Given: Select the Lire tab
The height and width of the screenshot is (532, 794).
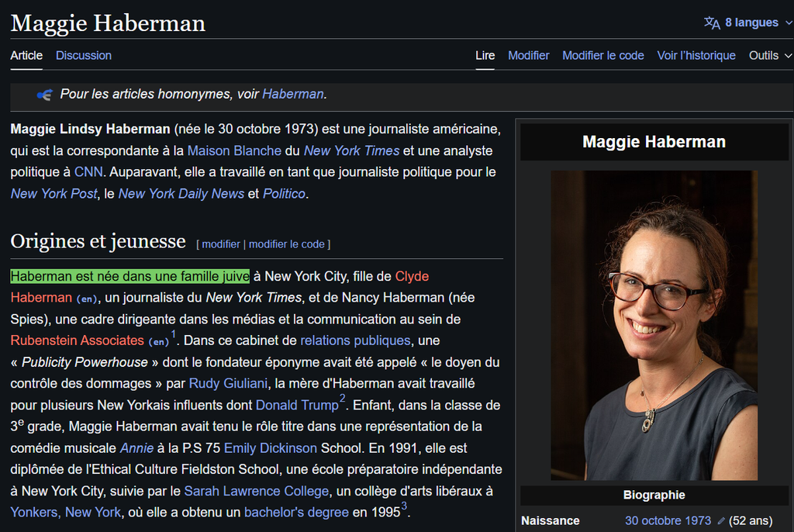Looking at the screenshot, I should click(x=485, y=55).
